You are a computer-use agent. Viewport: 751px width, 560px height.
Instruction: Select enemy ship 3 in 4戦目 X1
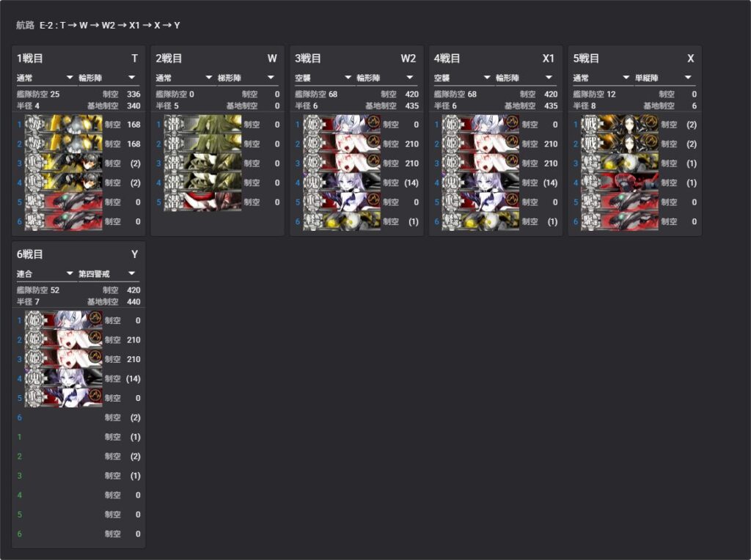480,163
